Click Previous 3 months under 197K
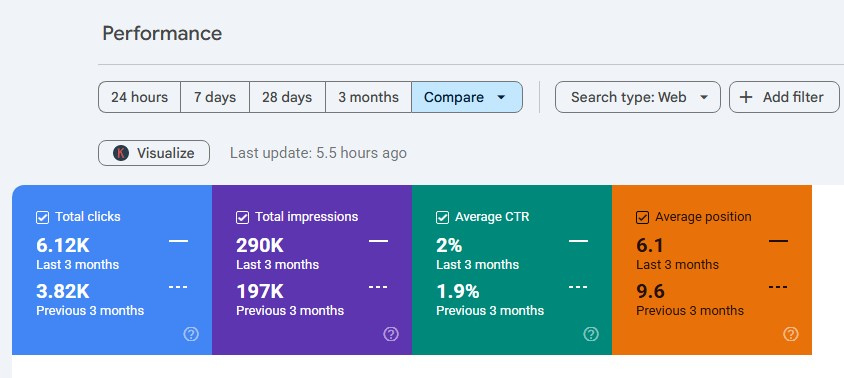The image size is (844, 378). (x=290, y=311)
